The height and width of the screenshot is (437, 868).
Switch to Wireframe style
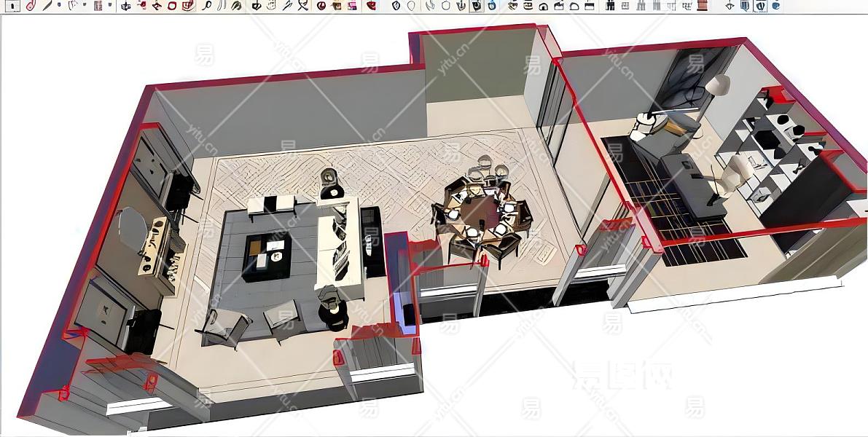point(429,6)
